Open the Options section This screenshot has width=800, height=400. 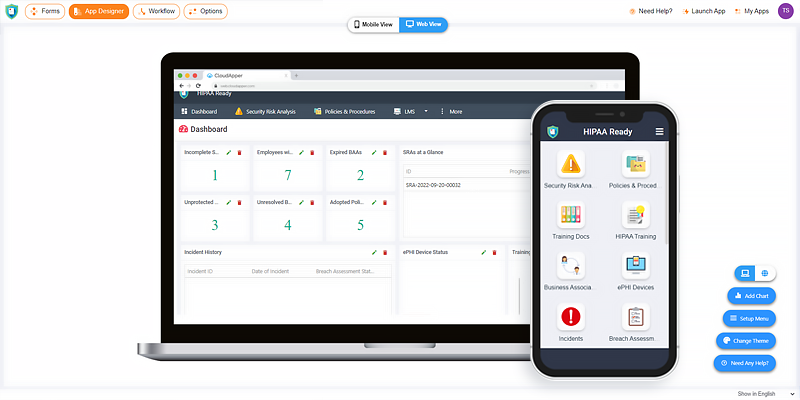coord(206,11)
